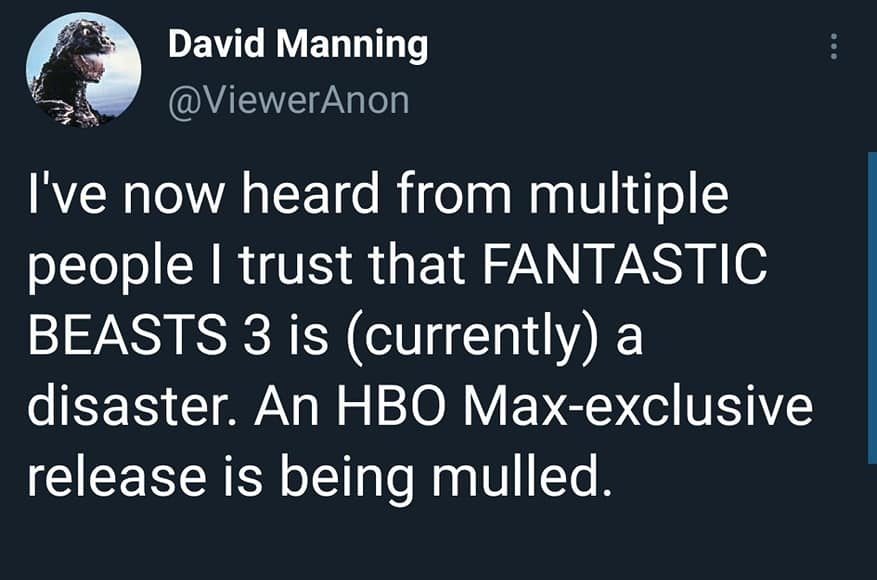Viewport: 877px width, 580px height.
Task: Click the word 'trust' in the tweet
Action: coord(296,264)
